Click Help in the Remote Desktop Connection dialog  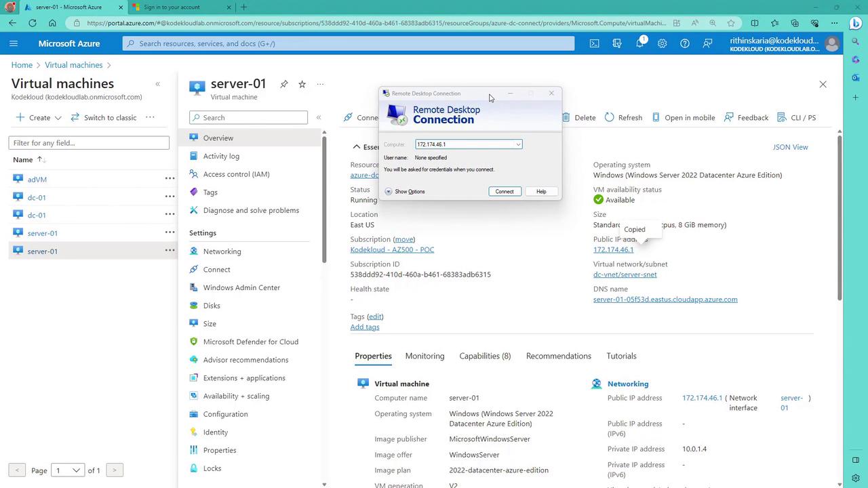point(541,192)
